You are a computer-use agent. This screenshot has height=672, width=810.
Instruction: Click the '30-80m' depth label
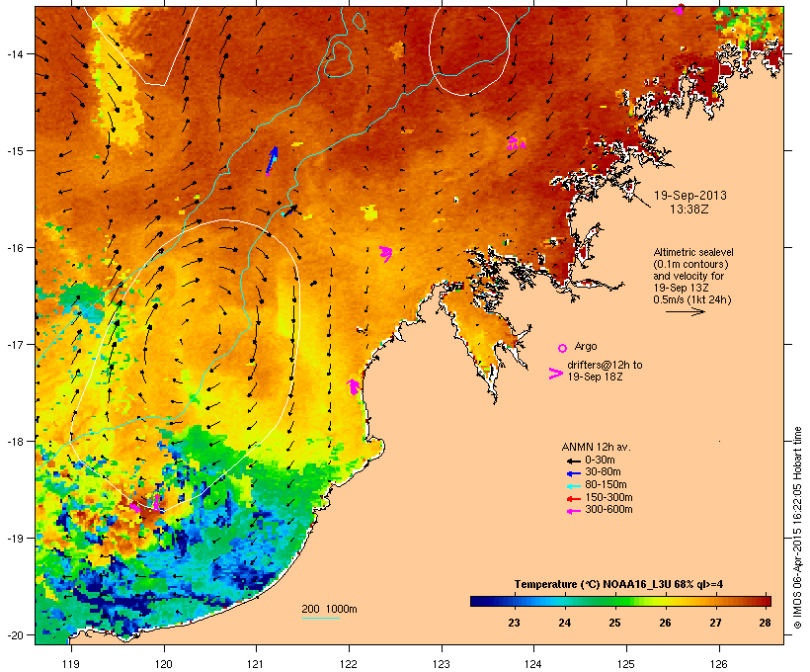point(603,472)
